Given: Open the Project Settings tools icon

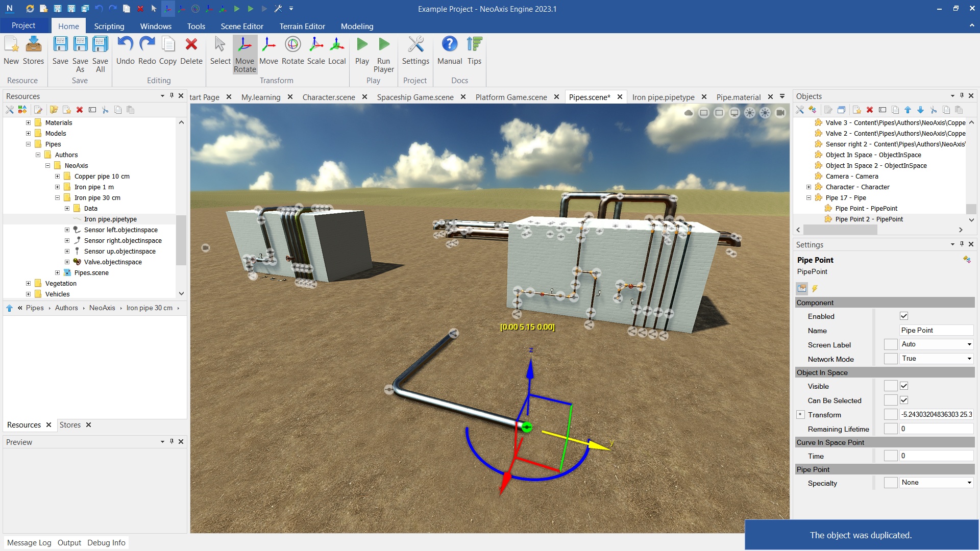Looking at the screenshot, I should [415, 45].
